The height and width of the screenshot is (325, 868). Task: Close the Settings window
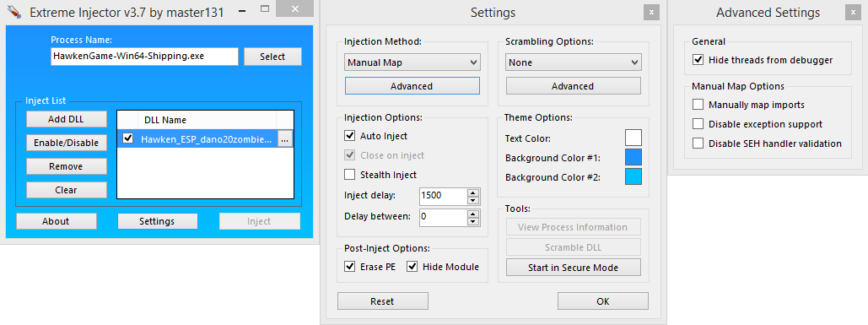pyautogui.click(x=651, y=12)
